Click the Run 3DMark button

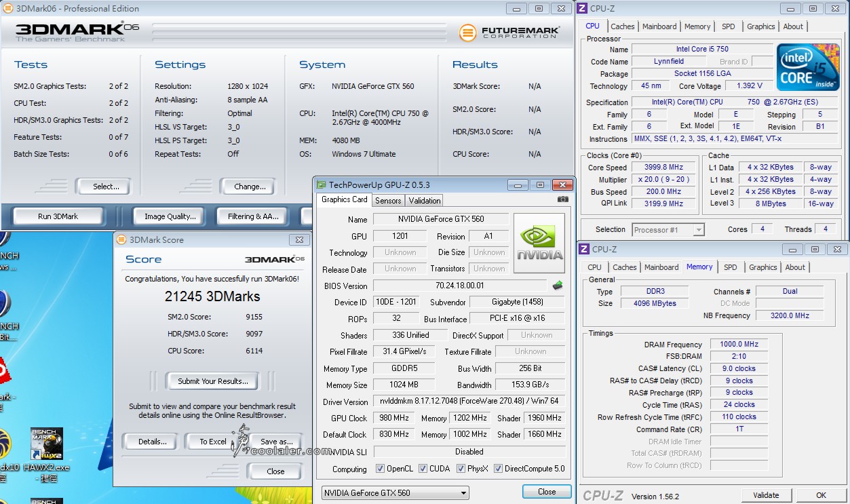pos(58,216)
